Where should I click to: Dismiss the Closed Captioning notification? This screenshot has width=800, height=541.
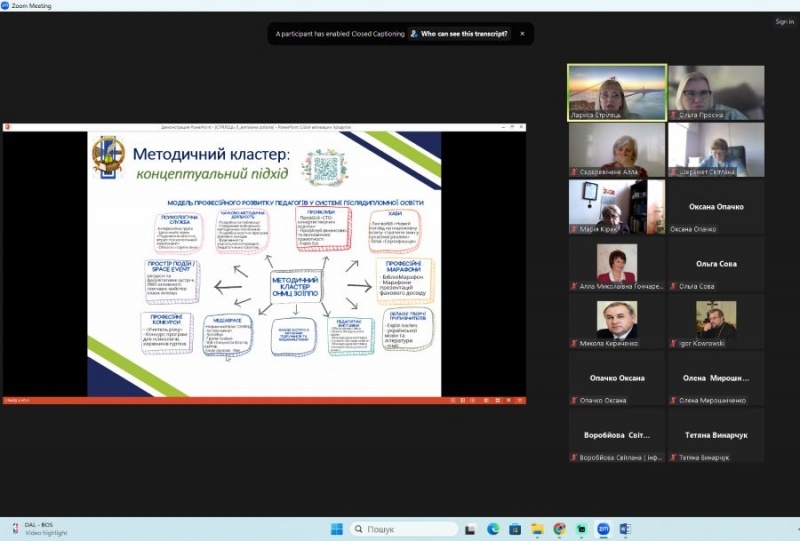(x=521, y=33)
